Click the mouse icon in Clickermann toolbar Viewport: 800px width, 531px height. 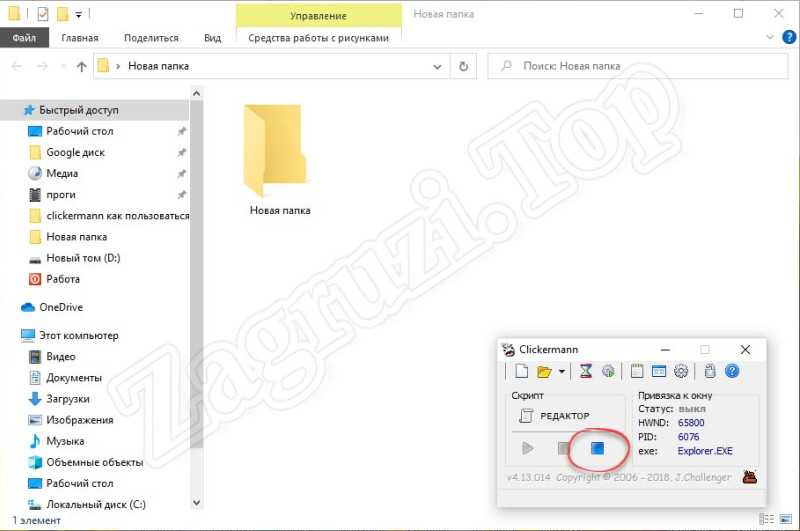point(710,371)
